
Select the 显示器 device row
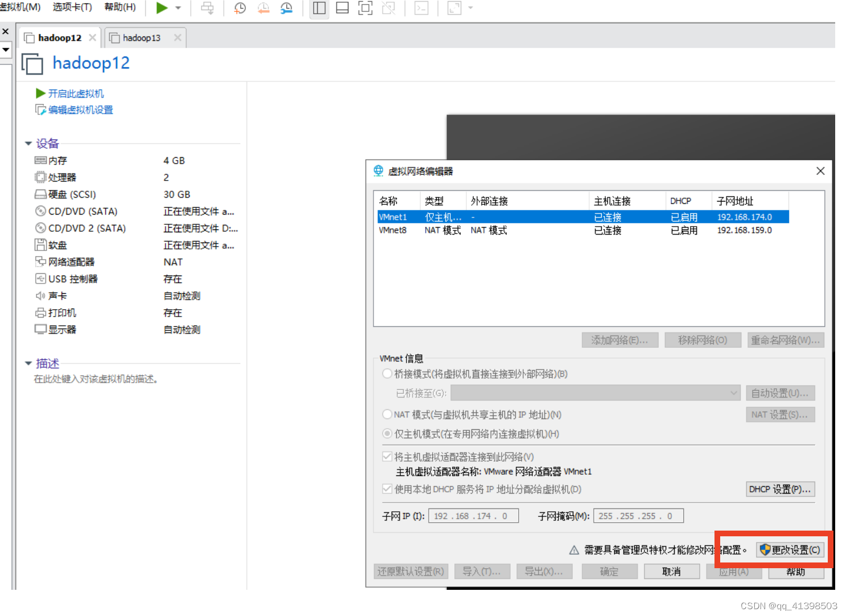click(x=136, y=330)
